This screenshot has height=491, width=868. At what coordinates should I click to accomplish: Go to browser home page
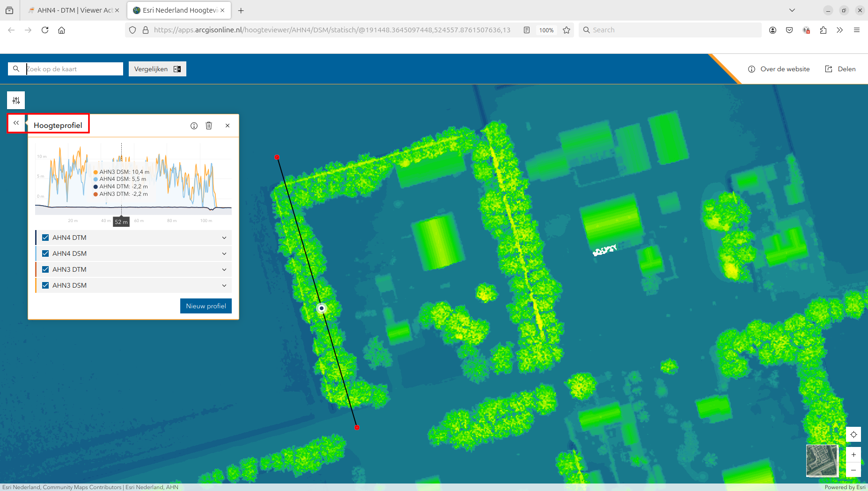[61, 30]
